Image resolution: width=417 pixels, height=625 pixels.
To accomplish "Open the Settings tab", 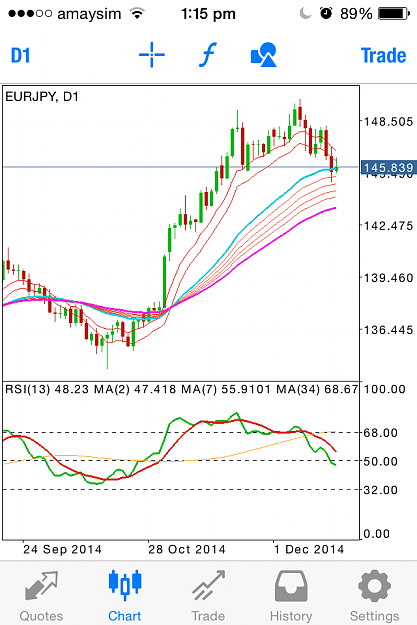I will coord(374,596).
